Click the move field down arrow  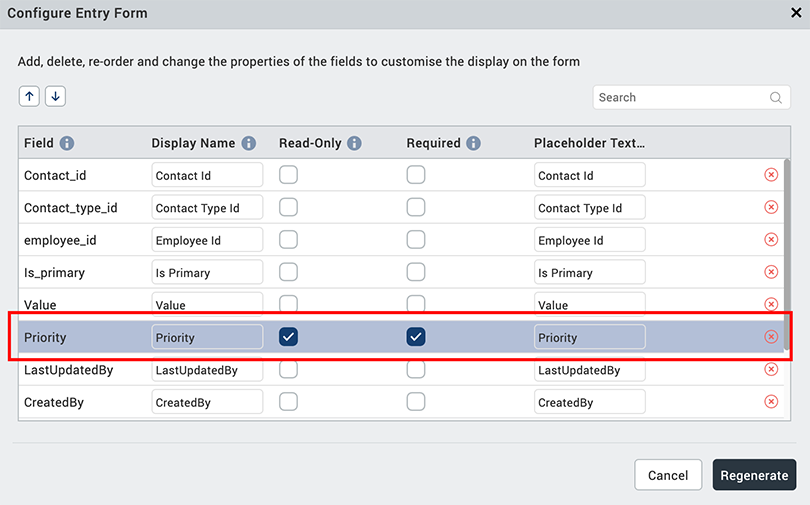(x=55, y=96)
